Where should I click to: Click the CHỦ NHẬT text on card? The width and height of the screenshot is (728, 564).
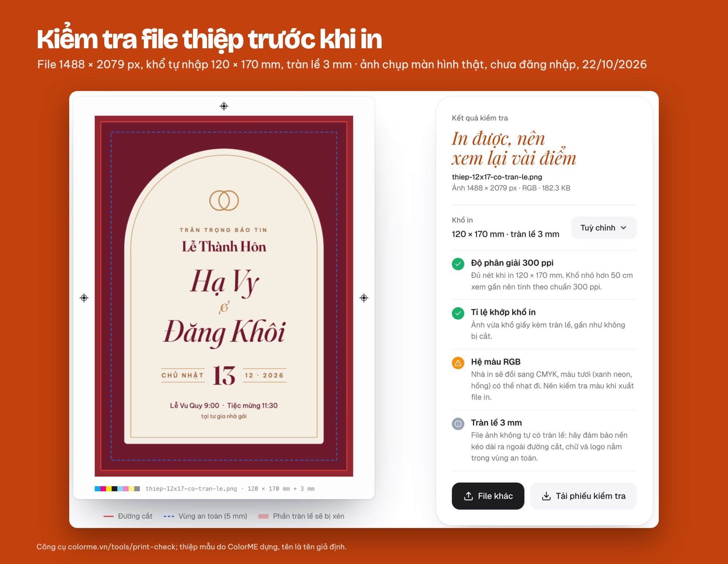point(182,375)
